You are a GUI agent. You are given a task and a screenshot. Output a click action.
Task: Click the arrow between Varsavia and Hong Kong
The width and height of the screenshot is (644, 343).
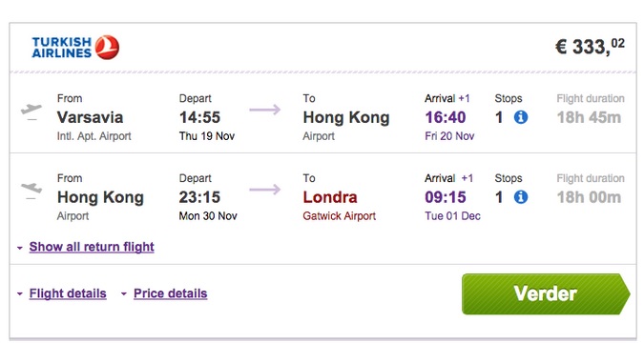pyautogui.click(x=265, y=110)
